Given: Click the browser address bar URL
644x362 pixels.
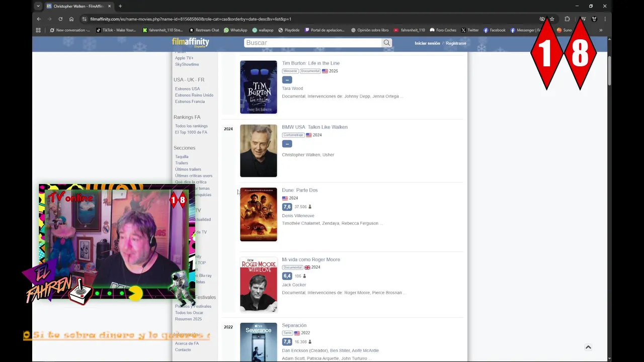Looking at the screenshot, I should [191, 19].
